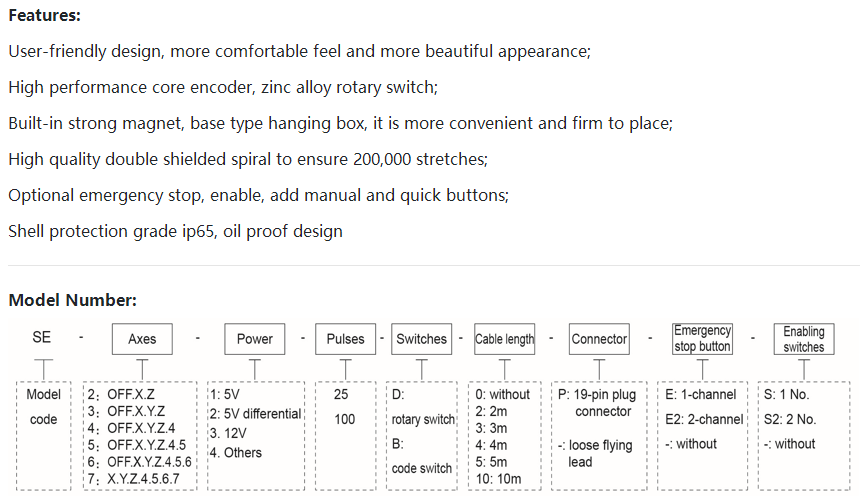Click the "Shell protection grade ip65" feature line

[x=175, y=231]
